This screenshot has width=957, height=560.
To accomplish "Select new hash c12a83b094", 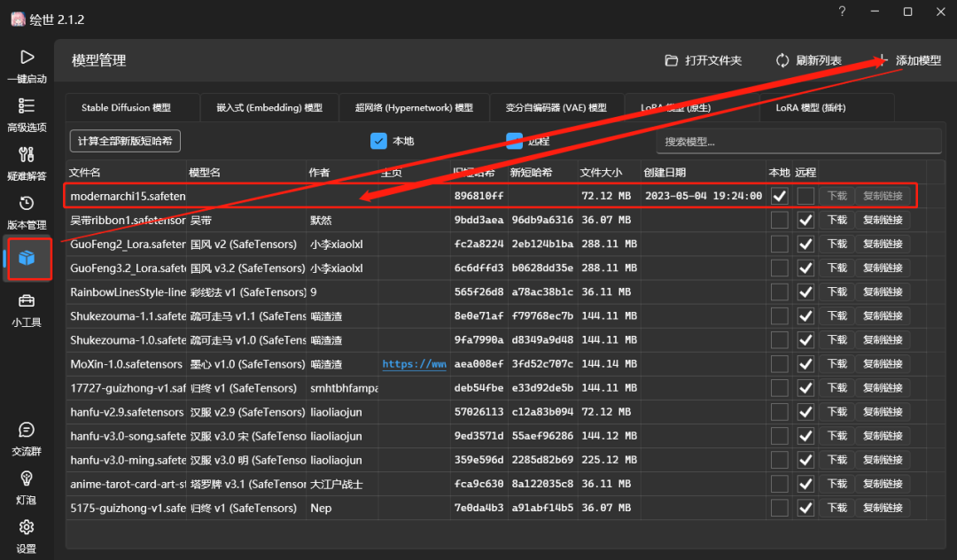I will pos(542,412).
